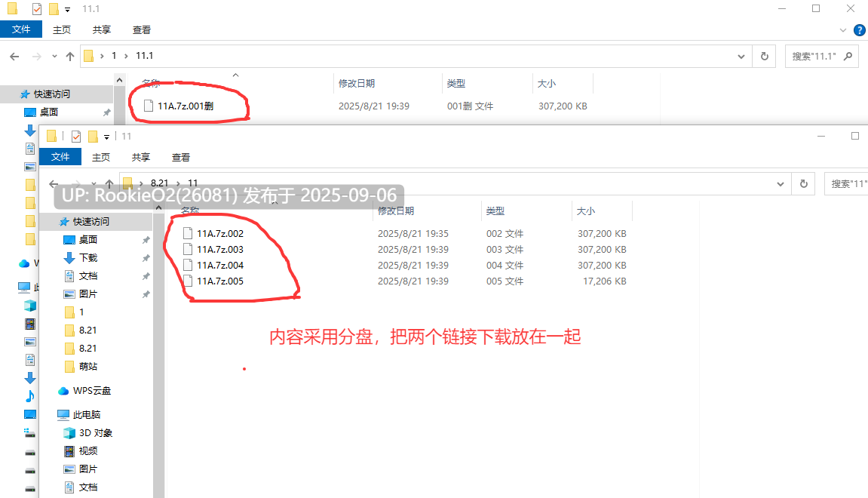Open 3D 对象 under 此电脑
868x498 pixels.
coord(96,433)
